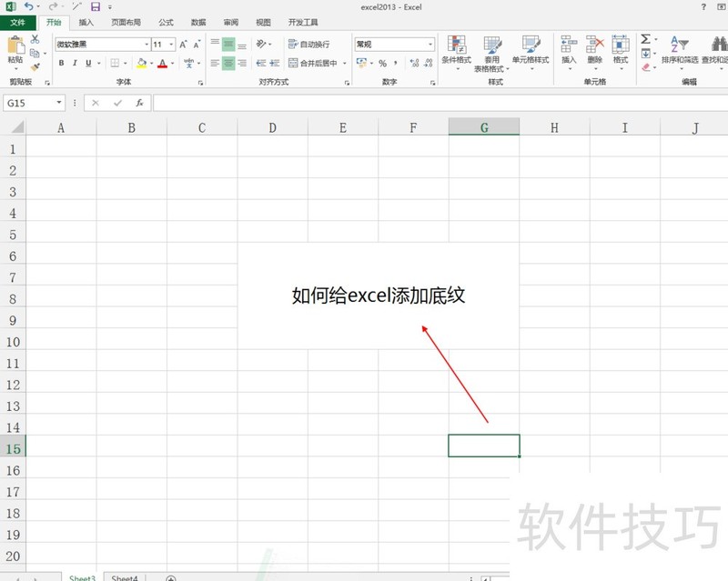Increase decimal places
This screenshot has height=581, width=728.
[414, 63]
